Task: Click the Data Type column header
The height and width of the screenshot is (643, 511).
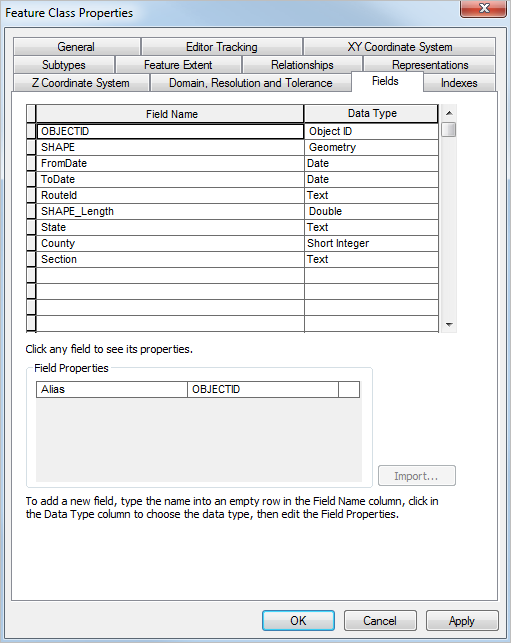Action: [372, 114]
